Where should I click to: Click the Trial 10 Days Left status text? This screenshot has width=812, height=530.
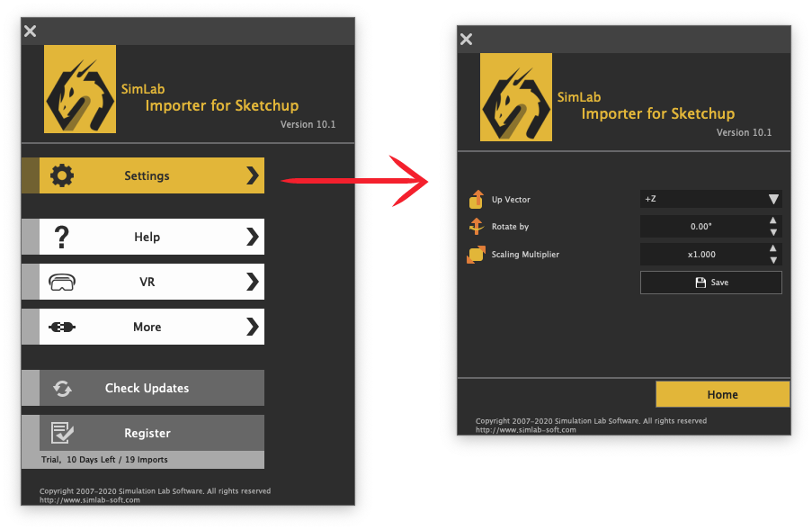[x=104, y=460]
